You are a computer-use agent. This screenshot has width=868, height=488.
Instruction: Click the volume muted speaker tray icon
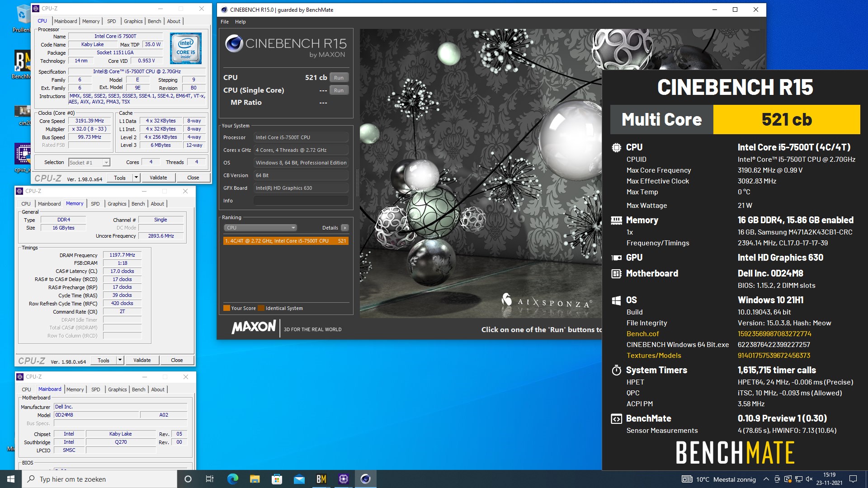click(809, 479)
